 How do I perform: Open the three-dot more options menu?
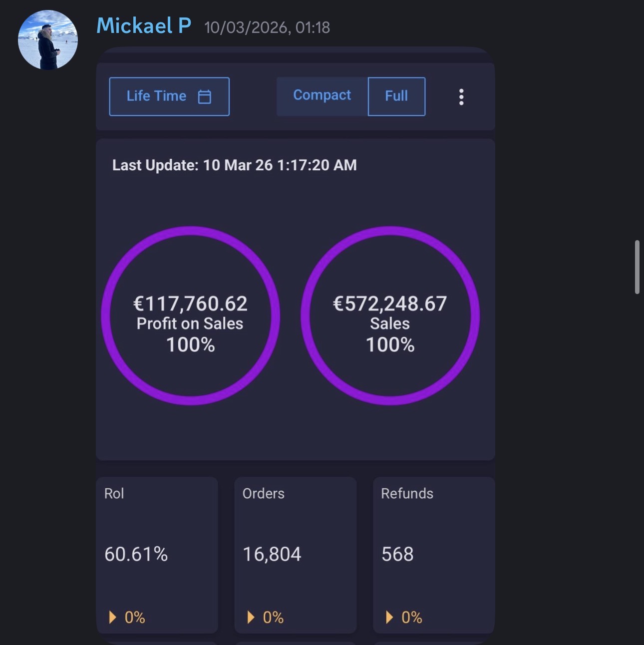[461, 97]
